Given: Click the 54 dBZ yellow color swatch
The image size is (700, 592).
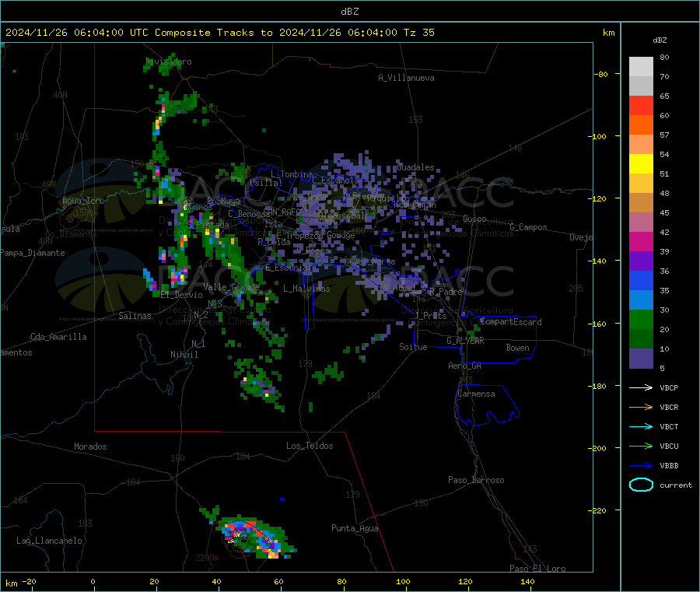Looking at the screenshot, I should pyautogui.click(x=641, y=164).
